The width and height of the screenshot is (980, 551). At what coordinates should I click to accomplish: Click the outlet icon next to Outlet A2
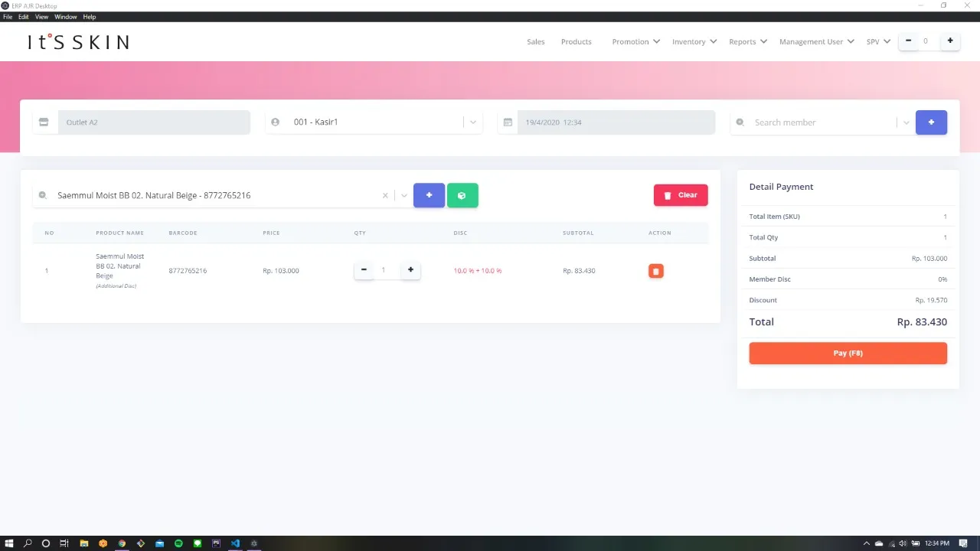(x=44, y=121)
